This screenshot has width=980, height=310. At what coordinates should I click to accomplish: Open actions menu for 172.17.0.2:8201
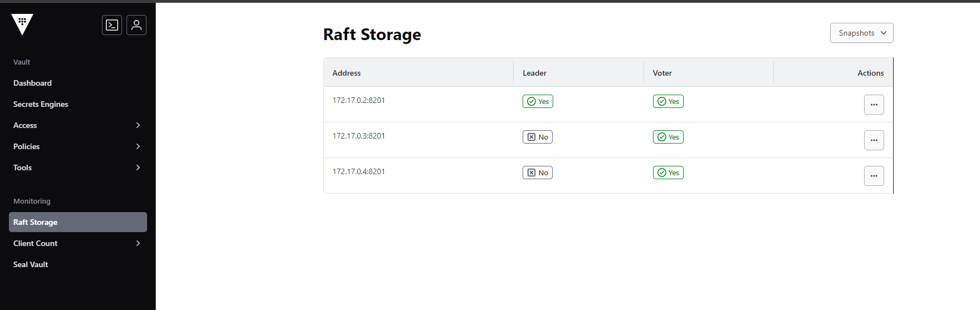[x=874, y=105]
